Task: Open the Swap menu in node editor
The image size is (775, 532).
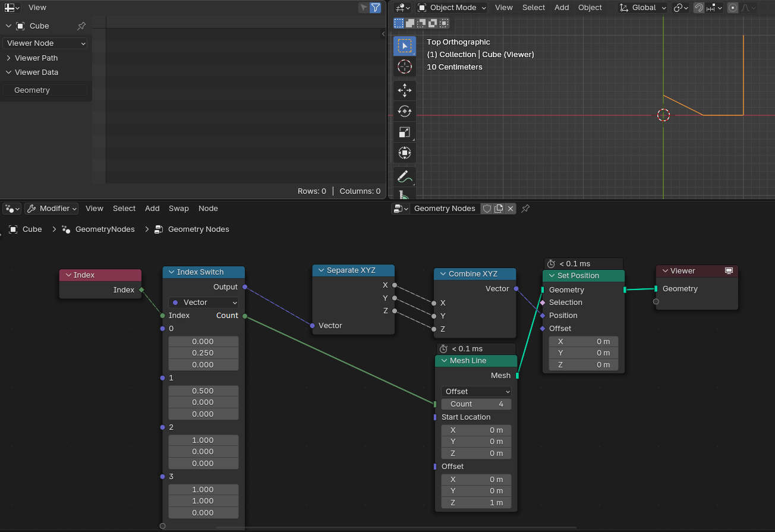Action: [178, 209]
